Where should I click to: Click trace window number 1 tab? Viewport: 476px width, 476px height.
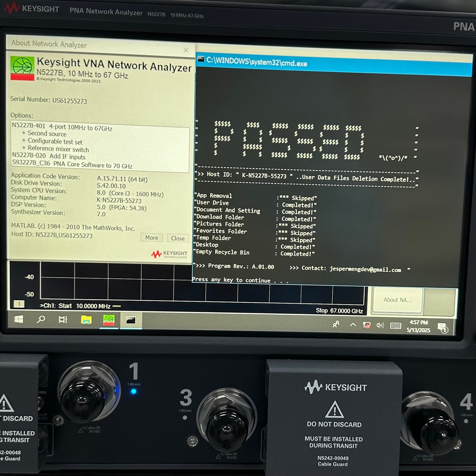click(x=19, y=304)
